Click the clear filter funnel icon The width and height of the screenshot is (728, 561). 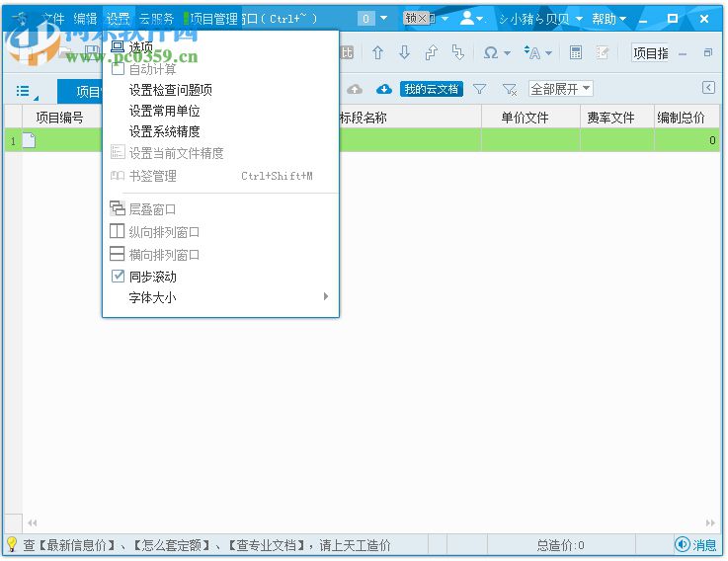pyautogui.click(x=510, y=89)
